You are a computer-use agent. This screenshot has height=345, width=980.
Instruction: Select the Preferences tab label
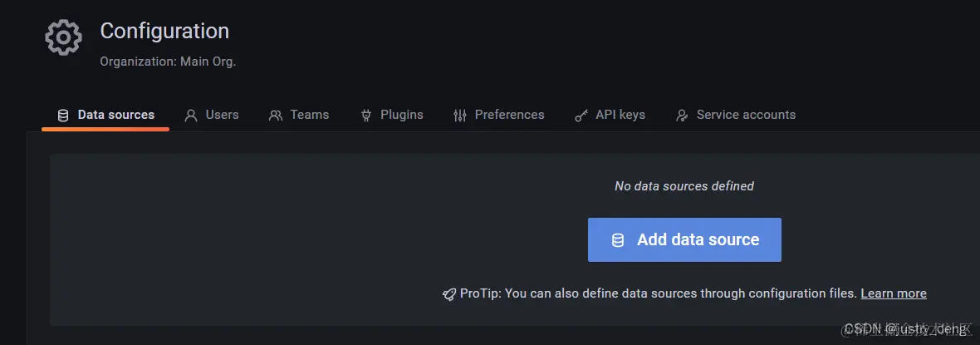tap(509, 115)
